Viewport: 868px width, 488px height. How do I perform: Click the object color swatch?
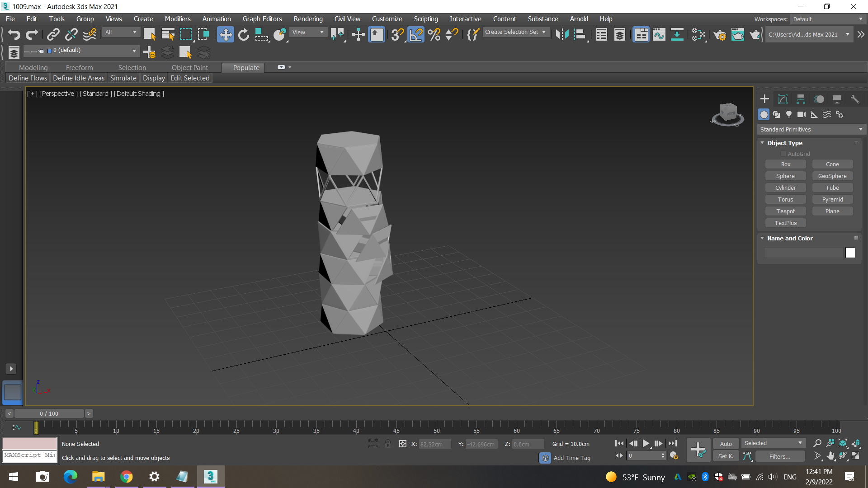point(850,253)
